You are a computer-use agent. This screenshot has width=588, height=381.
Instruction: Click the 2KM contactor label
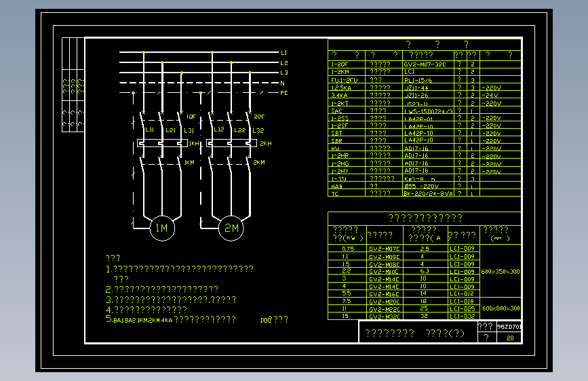click(x=259, y=163)
